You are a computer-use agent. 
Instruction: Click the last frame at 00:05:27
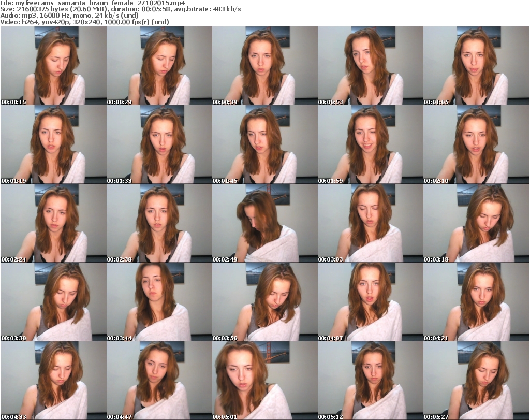click(476, 381)
